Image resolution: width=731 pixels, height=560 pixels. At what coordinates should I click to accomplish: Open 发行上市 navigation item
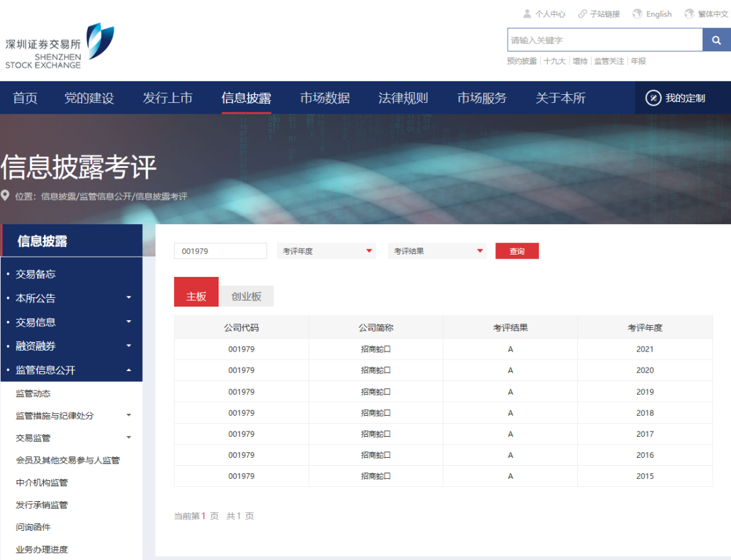click(168, 98)
